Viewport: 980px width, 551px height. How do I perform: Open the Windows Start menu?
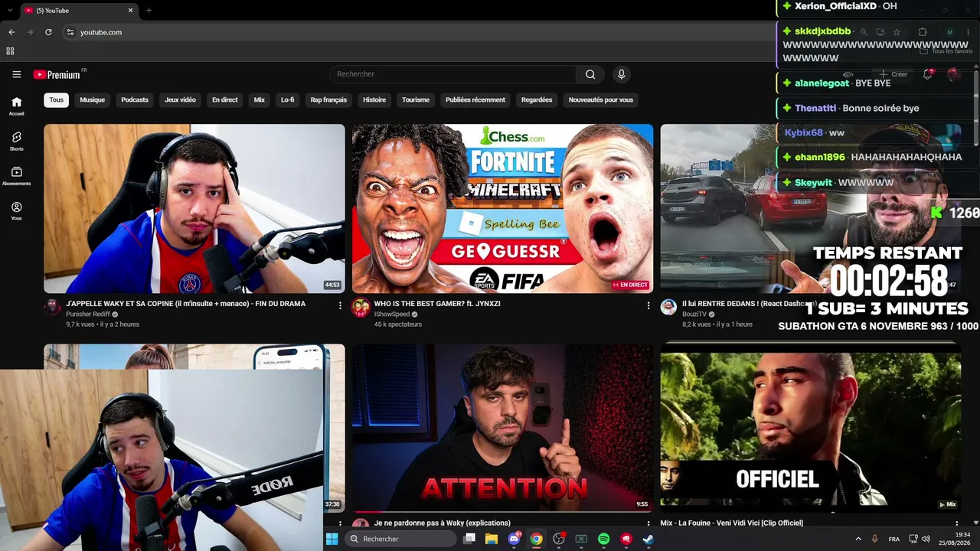pyautogui.click(x=332, y=539)
